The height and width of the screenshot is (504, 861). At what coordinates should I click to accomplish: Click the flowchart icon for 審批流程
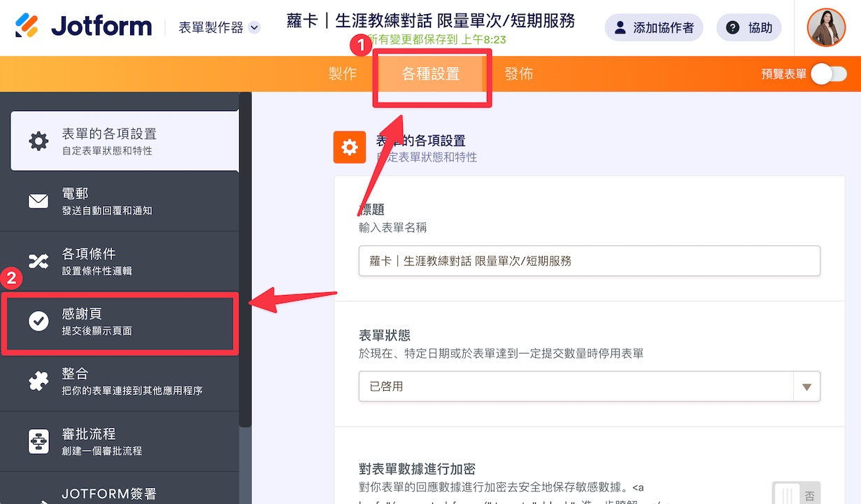(x=38, y=442)
